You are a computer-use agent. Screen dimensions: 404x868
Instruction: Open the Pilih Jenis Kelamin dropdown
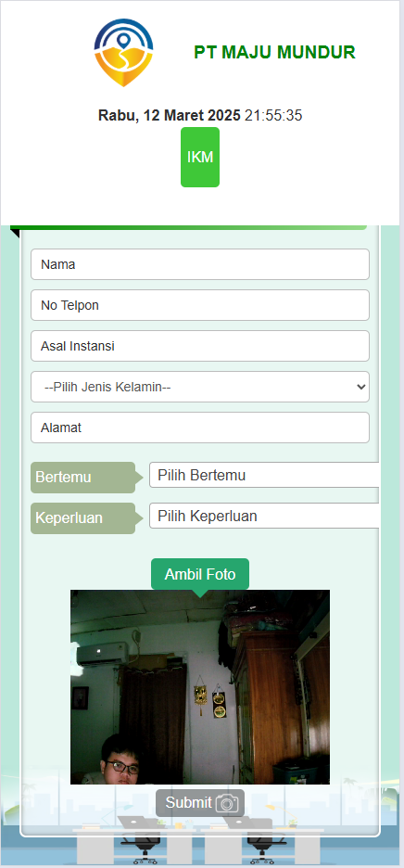coord(200,387)
